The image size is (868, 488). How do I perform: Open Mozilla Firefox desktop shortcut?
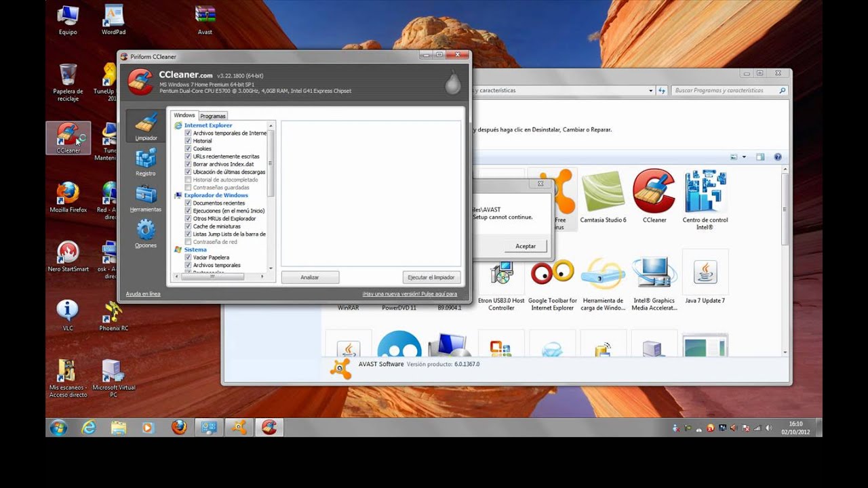pyautogui.click(x=68, y=197)
